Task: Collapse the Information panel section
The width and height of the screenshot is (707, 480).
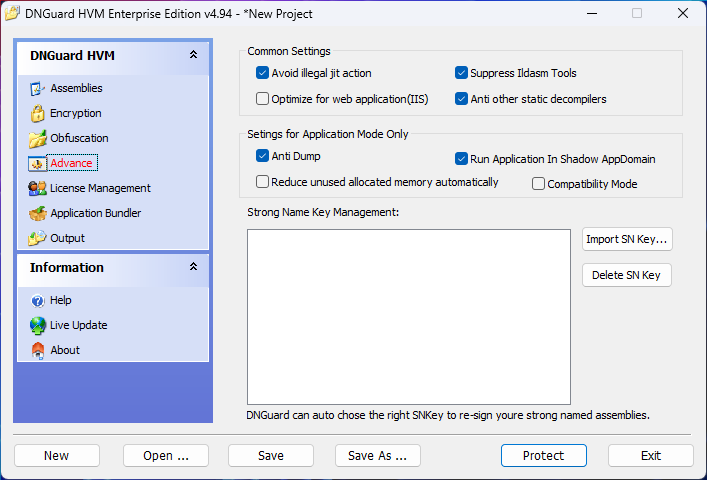Action: tap(193, 267)
